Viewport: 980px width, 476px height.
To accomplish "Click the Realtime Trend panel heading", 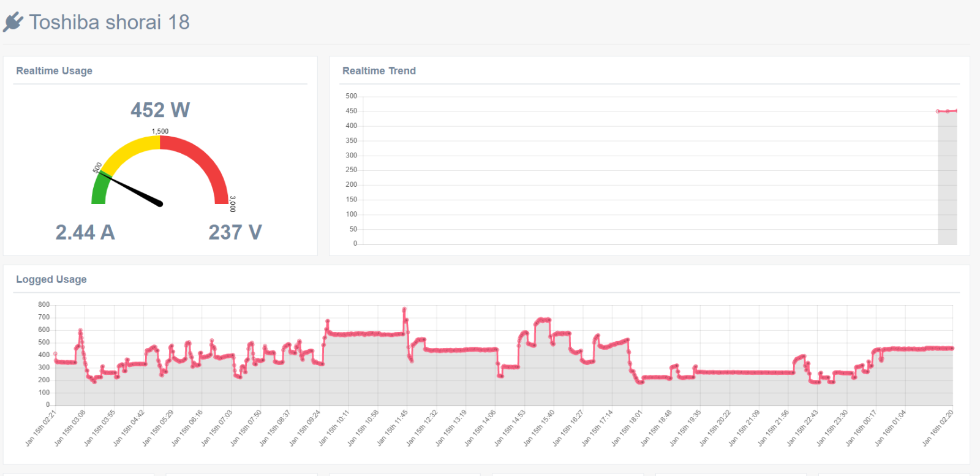I will pyautogui.click(x=379, y=70).
